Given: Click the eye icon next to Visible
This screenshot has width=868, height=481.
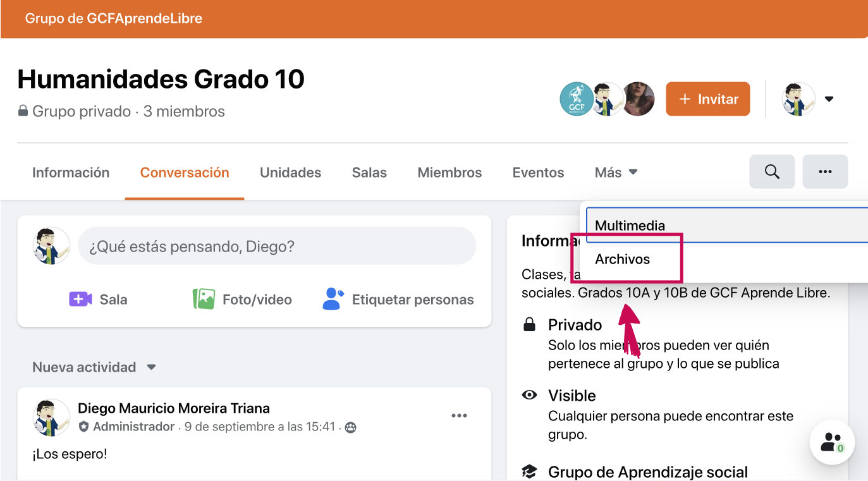Looking at the screenshot, I should (x=529, y=395).
